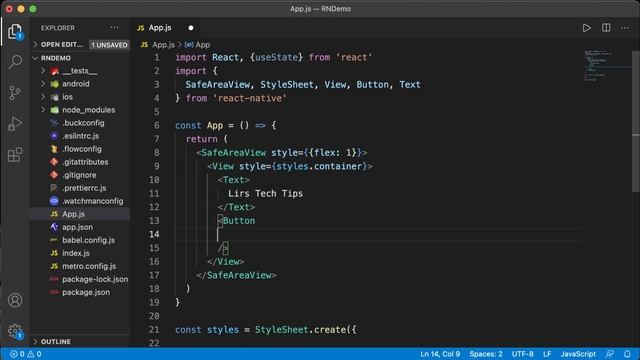The image size is (640, 360).
Task: Click Spaces: 2 indentation setting
Action: (486, 354)
